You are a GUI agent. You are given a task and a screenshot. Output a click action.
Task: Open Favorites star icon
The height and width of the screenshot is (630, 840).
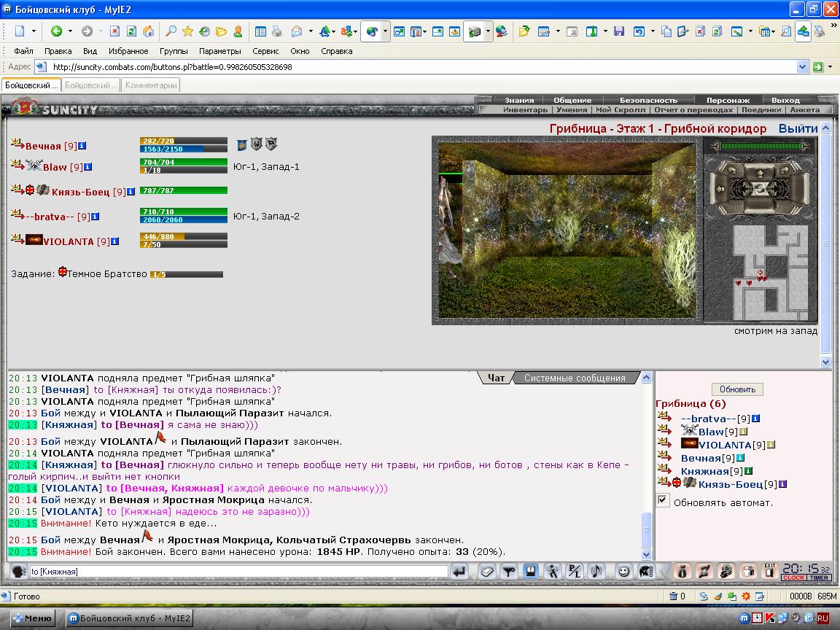[x=187, y=31]
